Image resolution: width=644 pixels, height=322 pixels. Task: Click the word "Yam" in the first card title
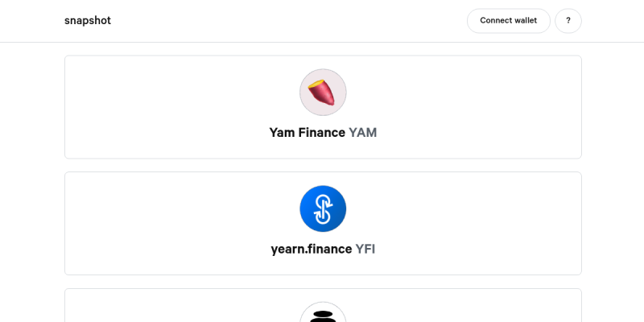[x=283, y=133]
